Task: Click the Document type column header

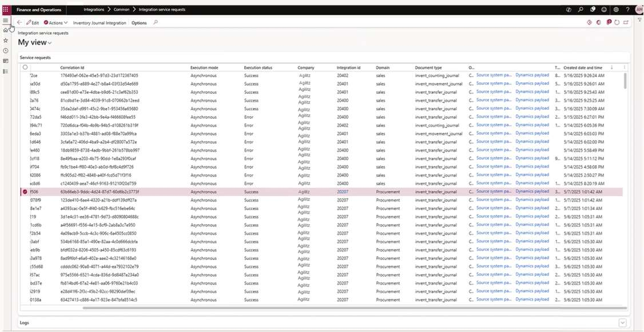Action: point(428,67)
